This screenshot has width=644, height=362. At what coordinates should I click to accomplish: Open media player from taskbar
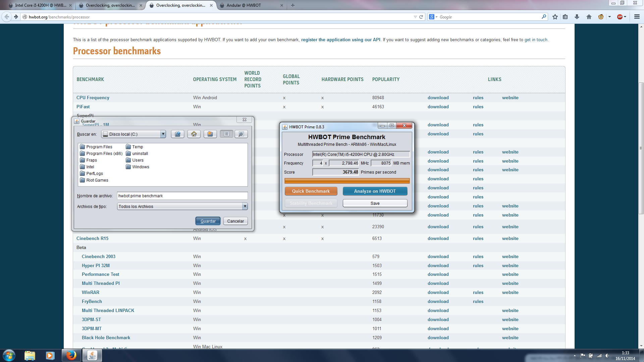tap(50, 355)
